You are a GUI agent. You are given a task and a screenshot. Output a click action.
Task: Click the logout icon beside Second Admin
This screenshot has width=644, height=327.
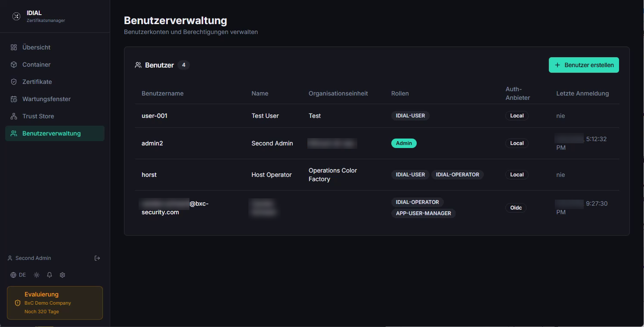pyautogui.click(x=97, y=258)
